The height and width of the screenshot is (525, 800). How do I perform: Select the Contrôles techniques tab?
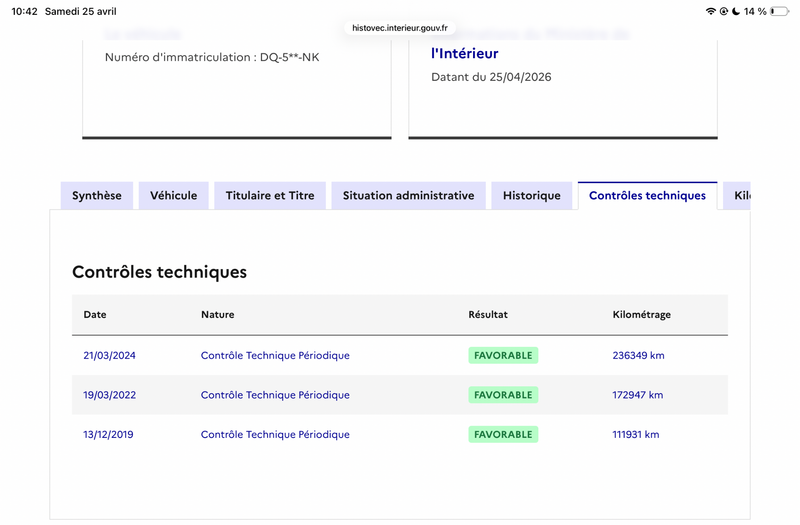(647, 195)
